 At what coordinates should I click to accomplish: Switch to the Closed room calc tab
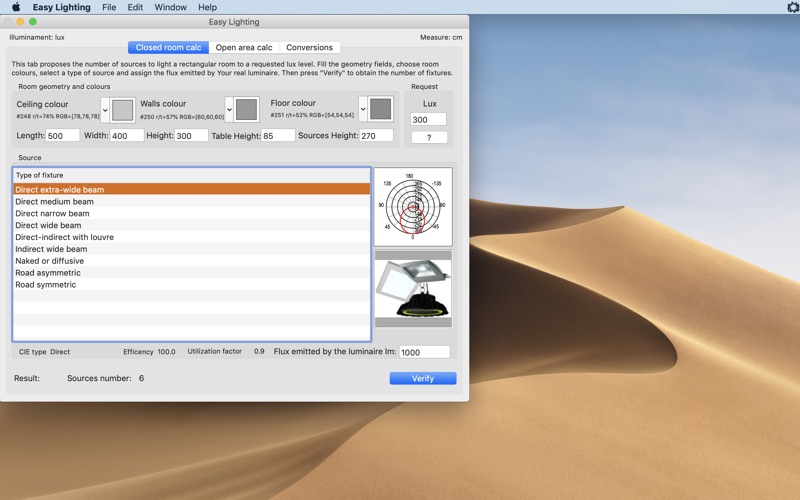tap(168, 47)
